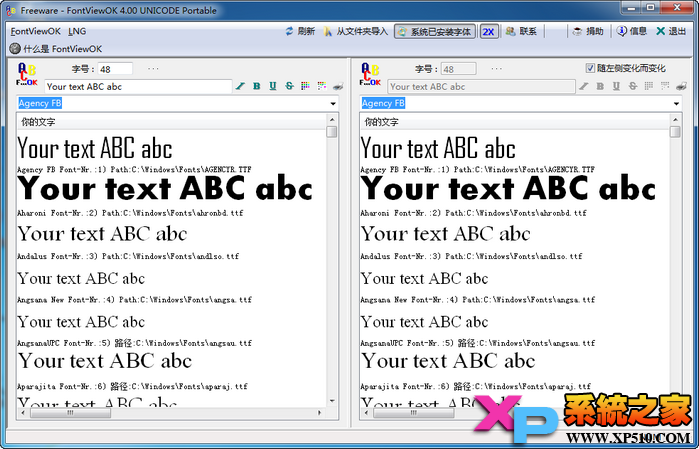Viewport: 699px width, 449px height.
Task: Click the 刷新 refresh button
Action: [300, 31]
